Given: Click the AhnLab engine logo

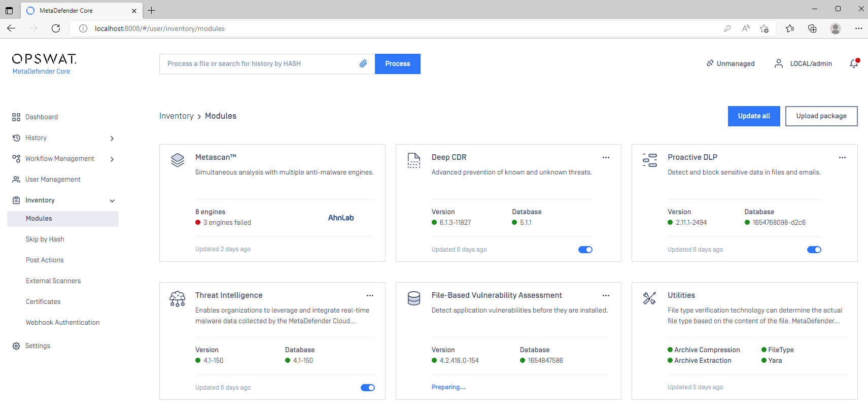Looking at the screenshot, I should click(x=341, y=218).
